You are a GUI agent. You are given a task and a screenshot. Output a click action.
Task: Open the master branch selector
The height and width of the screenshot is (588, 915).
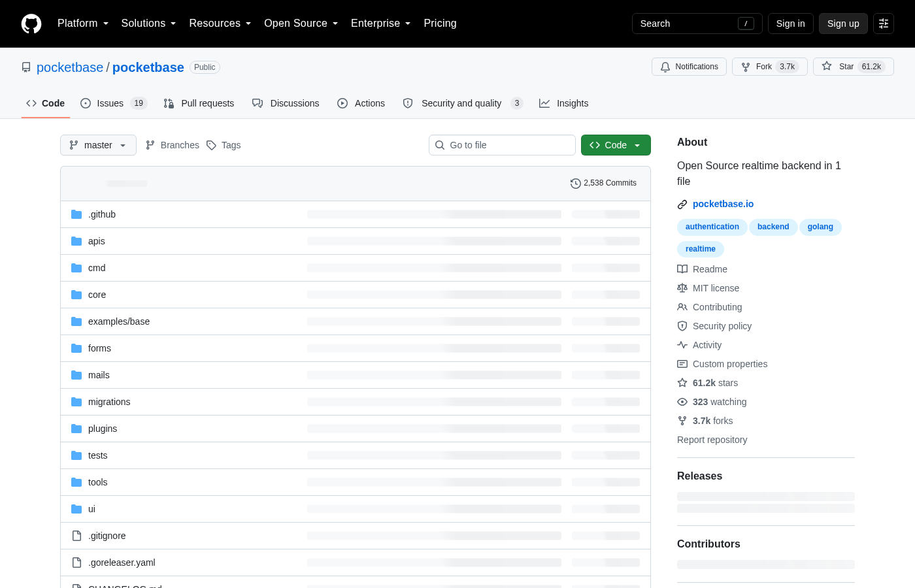98,145
